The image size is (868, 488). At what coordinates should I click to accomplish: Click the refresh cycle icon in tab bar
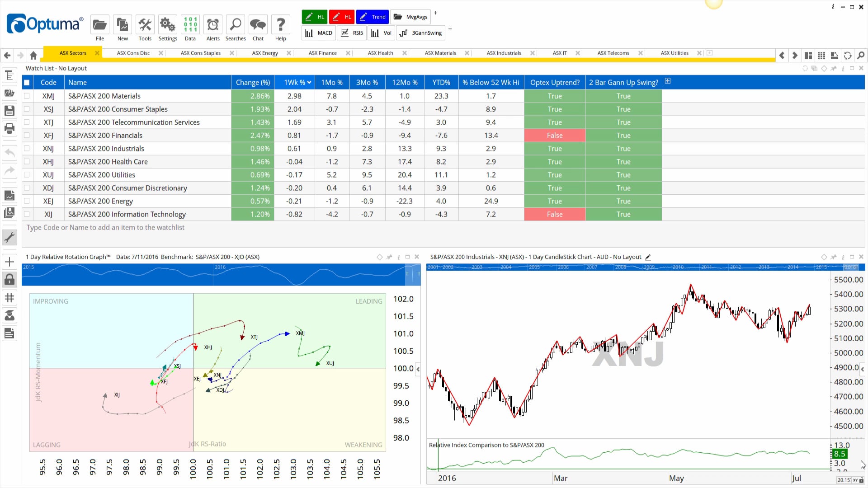tap(848, 55)
